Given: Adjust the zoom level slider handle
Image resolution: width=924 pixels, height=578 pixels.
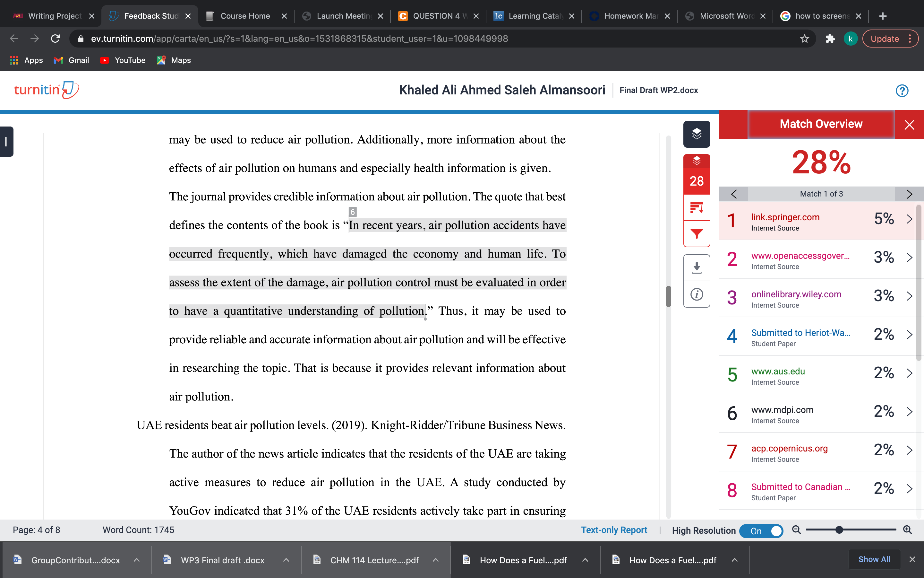Looking at the screenshot, I should (x=839, y=530).
